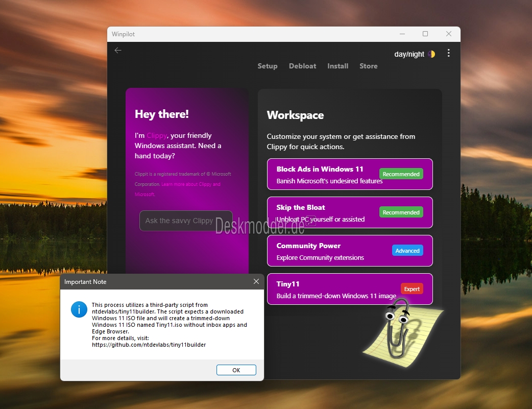The image size is (532, 409).
Task: Choose the Tiny11 image builder card
Action: (350, 289)
